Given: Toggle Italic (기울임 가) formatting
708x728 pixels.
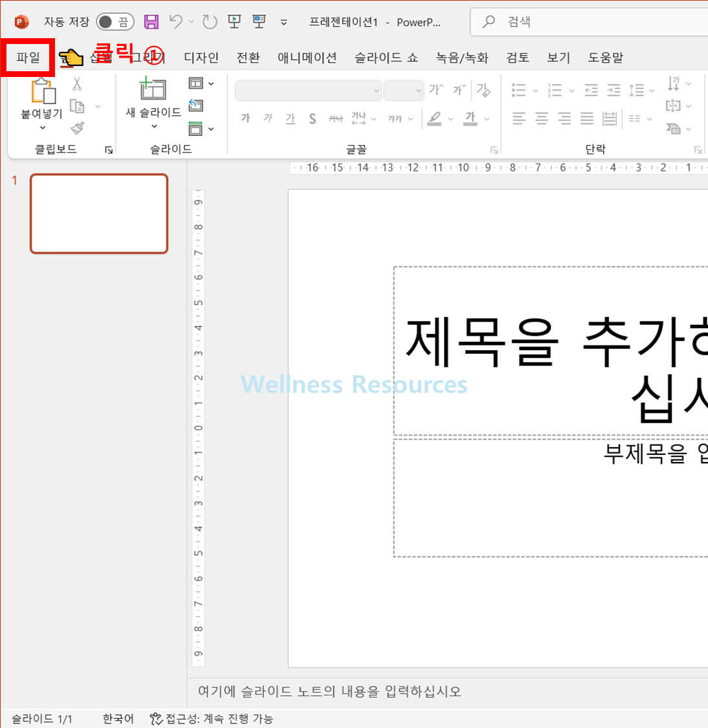Looking at the screenshot, I should pos(268,118).
